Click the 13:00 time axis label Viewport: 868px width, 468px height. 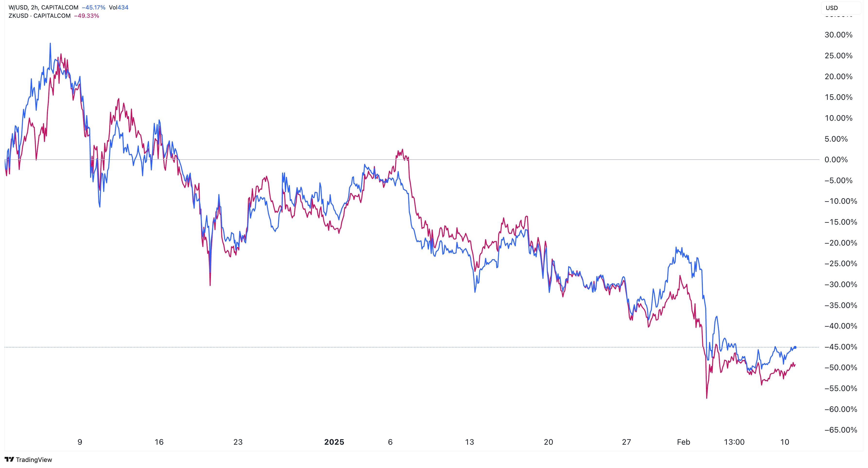click(734, 442)
